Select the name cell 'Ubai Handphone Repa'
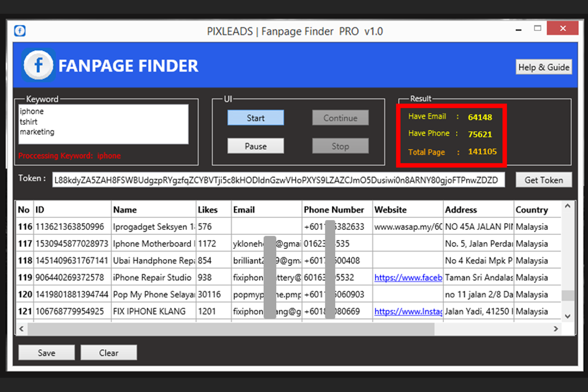This screenshot has width=588, height=392. click(x=154, y=261)
